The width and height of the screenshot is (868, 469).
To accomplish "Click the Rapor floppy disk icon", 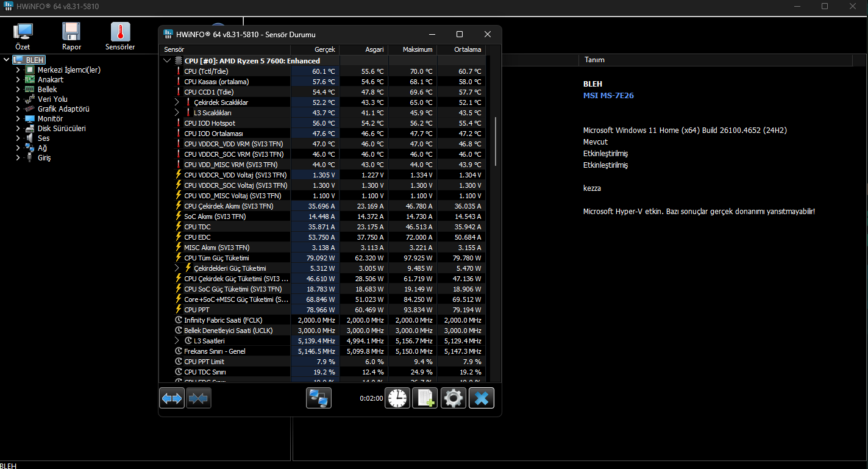I will coord(71,32).
